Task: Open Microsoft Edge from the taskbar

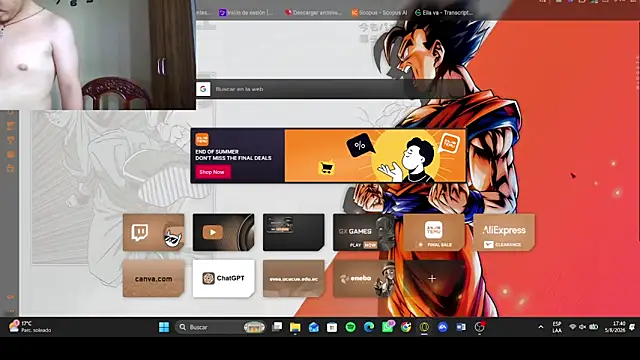Action: [x=369, y=327]
